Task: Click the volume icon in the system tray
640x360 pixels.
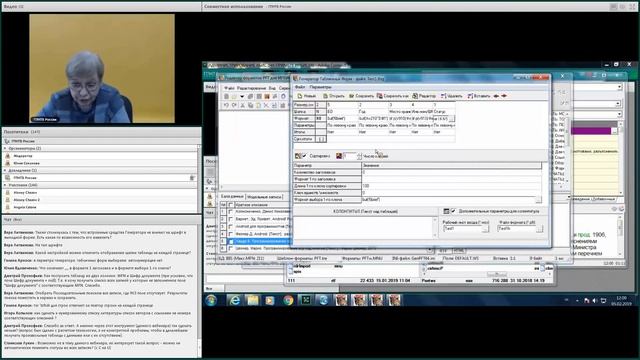Action: point(594,301)
